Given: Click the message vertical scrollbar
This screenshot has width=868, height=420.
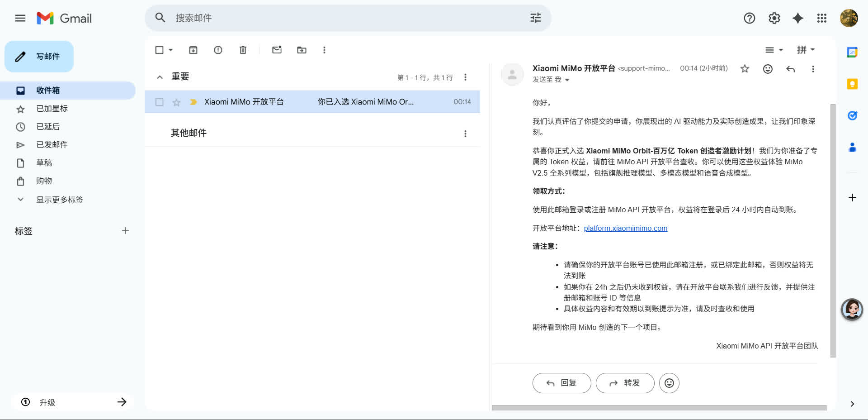Looking at the screenshot, I should pos(833,231).
